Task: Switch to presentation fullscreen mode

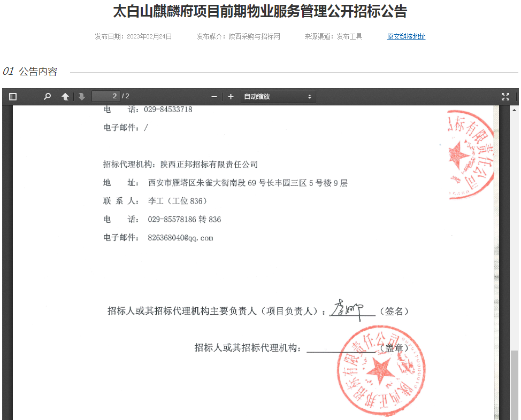Action: point(505,97)
